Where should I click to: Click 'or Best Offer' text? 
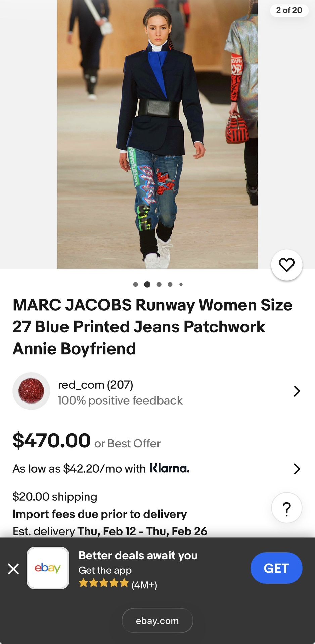click(127, 443)
